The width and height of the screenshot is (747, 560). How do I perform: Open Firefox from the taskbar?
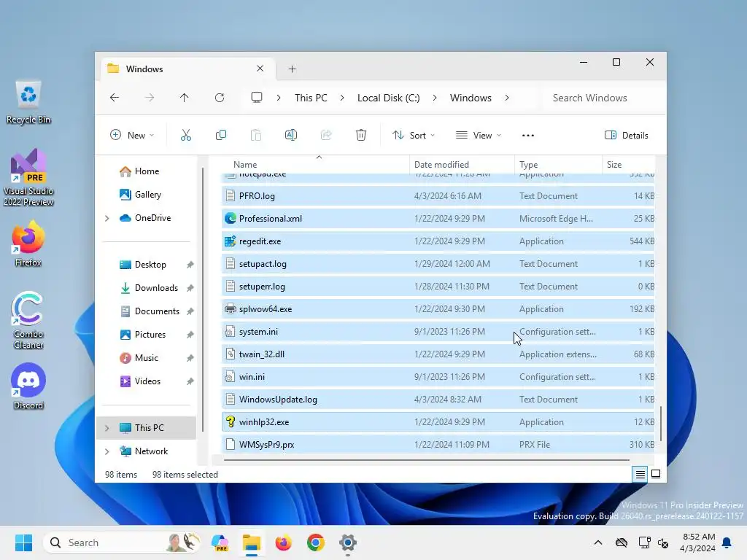(x=284, y=542)
